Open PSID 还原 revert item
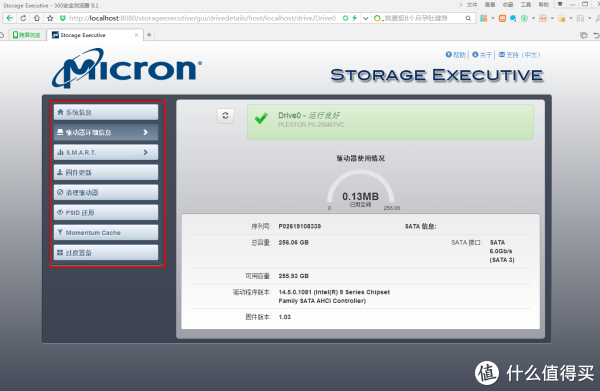Image resolution: width=600 pixels, height=391 pixels. tap(106, 212)
